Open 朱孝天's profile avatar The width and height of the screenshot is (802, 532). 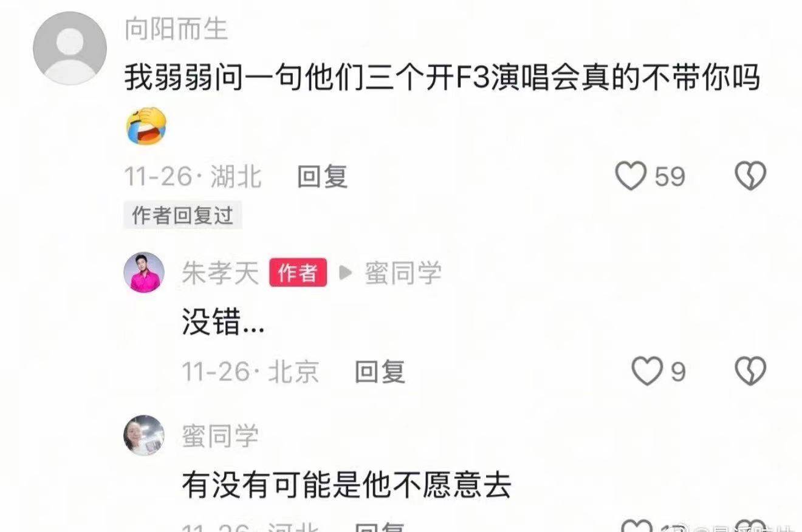144,272
